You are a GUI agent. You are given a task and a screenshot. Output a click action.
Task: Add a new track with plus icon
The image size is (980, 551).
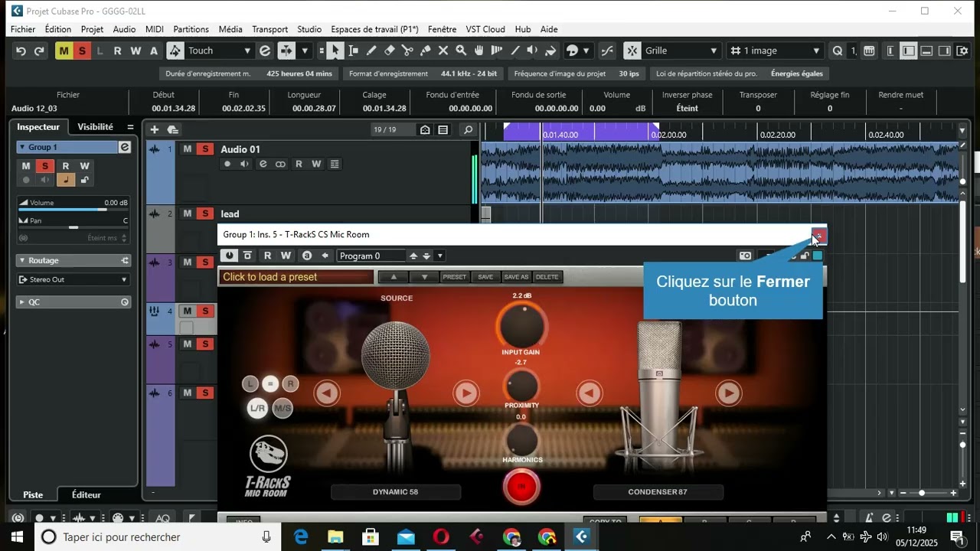[x=155, y=129]
